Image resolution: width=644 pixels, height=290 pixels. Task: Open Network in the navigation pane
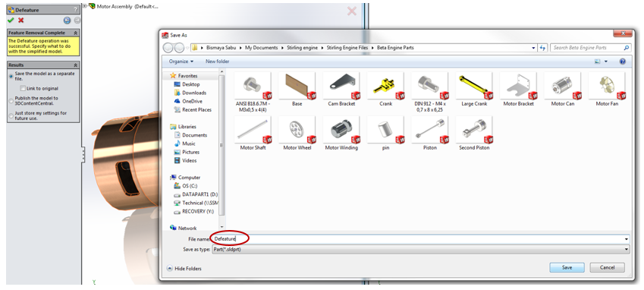coord(183,228)
